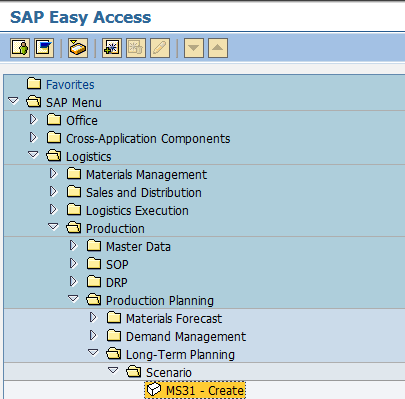Collapse the Production node
This screenshot has width=405, height=399.
pos(53,226)
